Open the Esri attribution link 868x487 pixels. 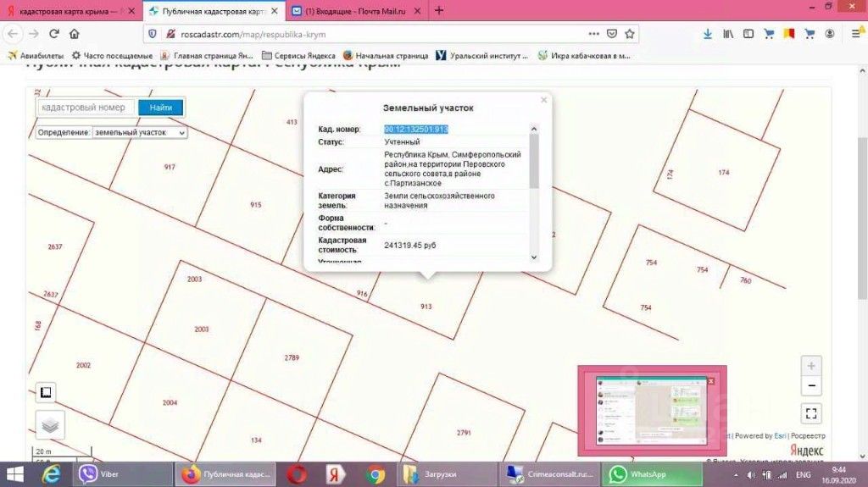pos(778,436)
